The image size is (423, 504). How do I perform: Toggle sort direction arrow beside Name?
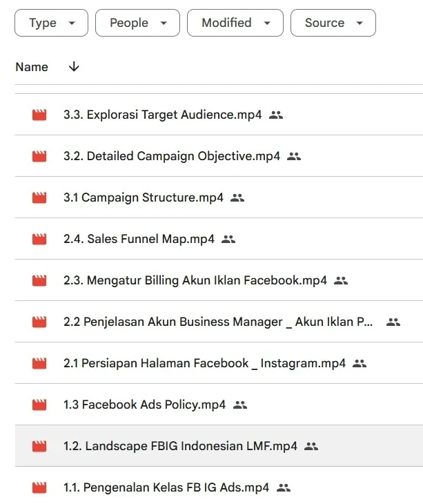coord(74,67)
